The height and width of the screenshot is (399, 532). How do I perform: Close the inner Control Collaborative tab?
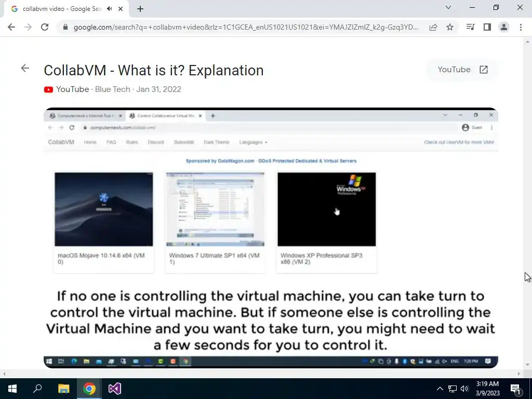coord(200,116)
